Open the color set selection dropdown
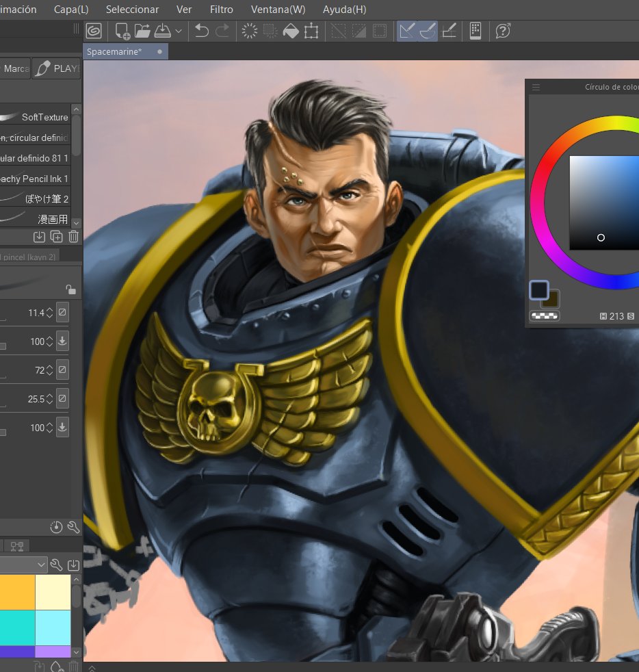 click(x=23, y=565)
